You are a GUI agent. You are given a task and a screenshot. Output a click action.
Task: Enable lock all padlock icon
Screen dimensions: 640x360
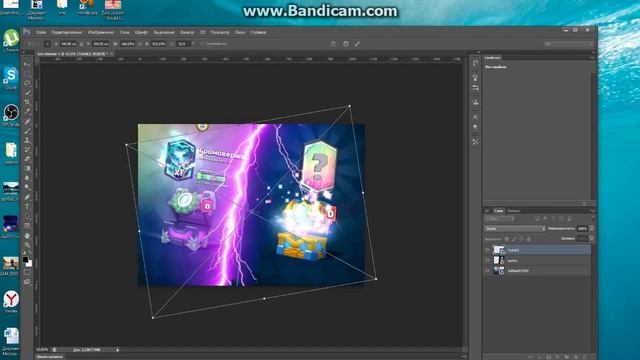click(529, 239)
